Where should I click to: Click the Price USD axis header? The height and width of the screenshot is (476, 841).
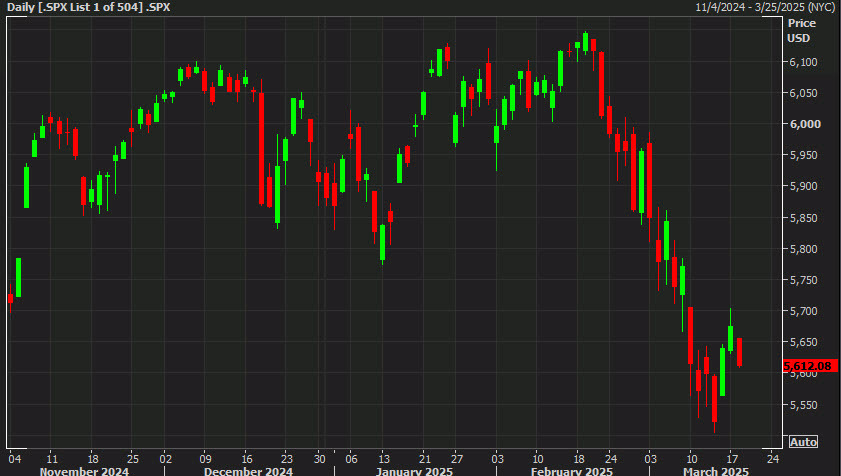801,31
